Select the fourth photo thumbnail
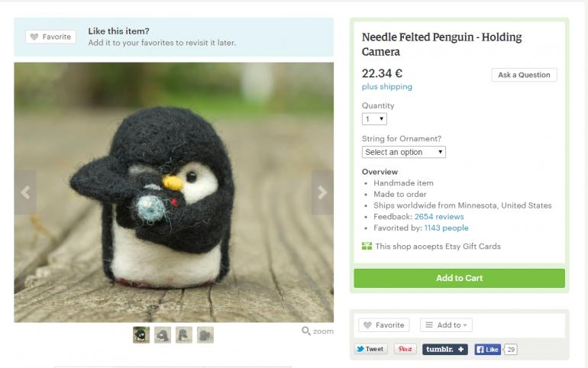Image resolution: width=588 pixels, height=368 pixels. coord(205,334)
